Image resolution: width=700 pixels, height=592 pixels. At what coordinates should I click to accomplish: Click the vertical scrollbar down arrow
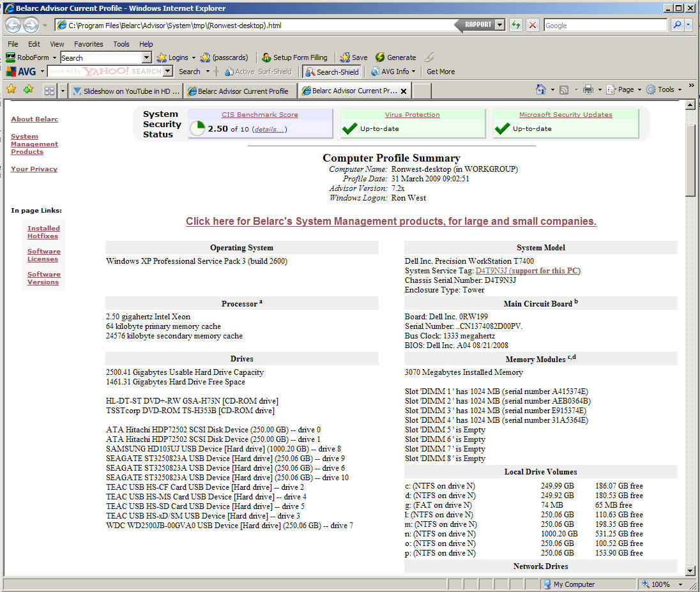click(690, 570)
